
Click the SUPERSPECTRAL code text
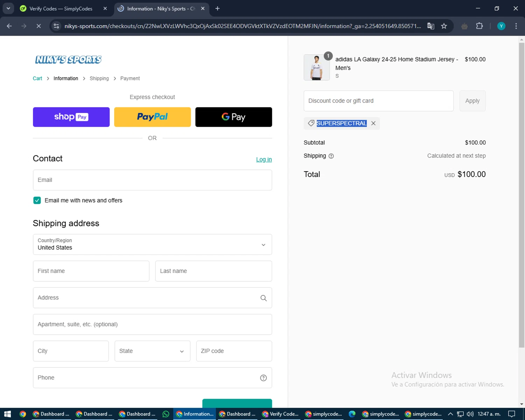pos(342,123)
